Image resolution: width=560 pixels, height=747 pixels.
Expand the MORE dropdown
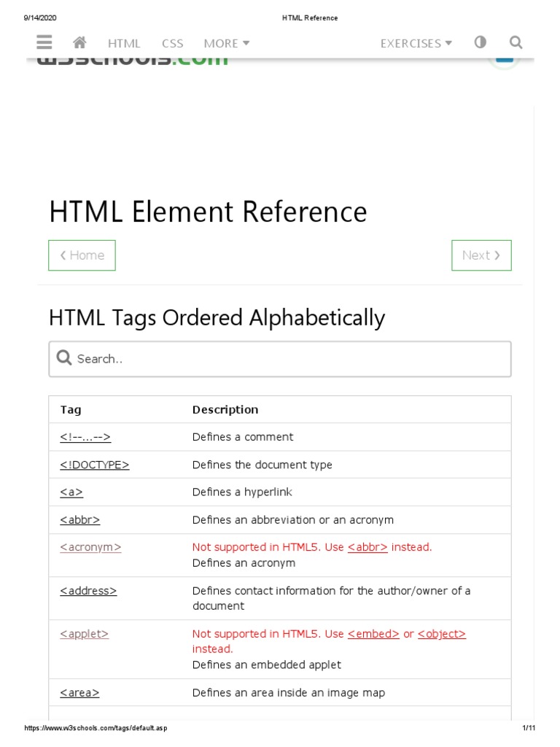point(227,43)
